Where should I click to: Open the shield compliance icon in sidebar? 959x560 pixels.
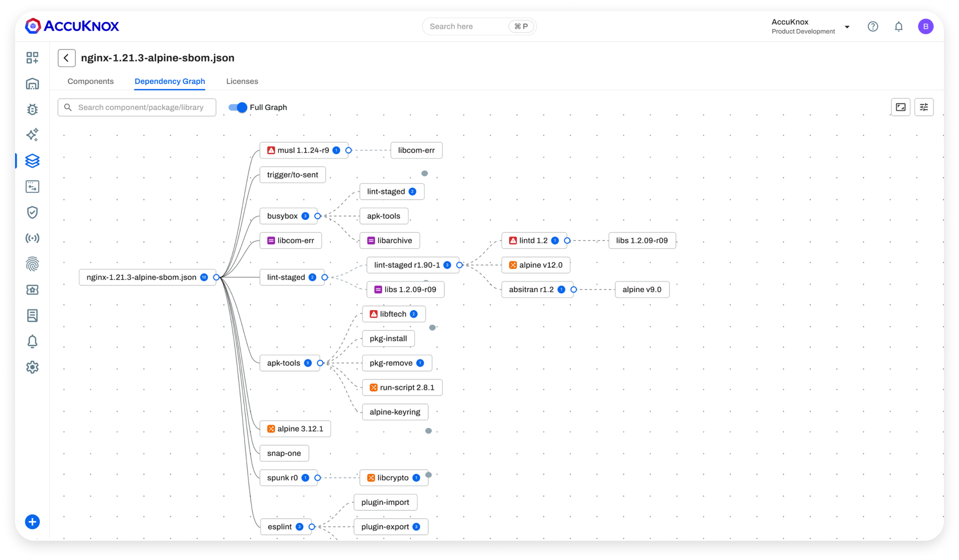(33, 213)
